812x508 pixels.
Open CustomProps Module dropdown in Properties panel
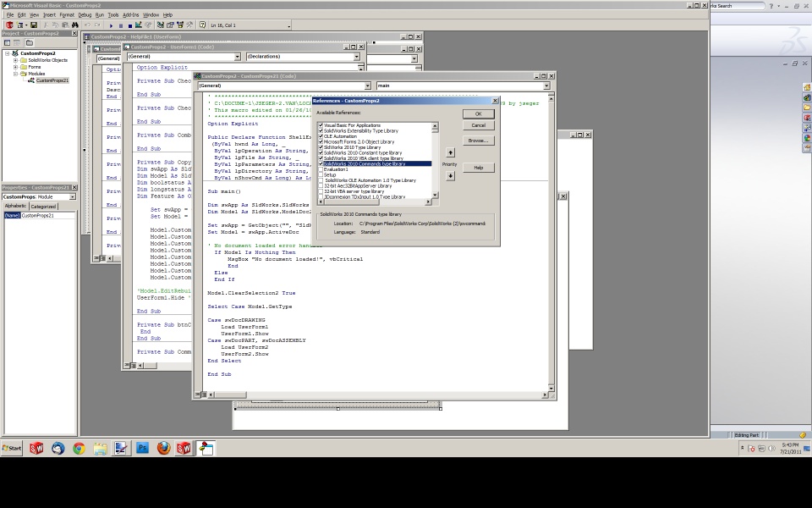click(73, 197)
